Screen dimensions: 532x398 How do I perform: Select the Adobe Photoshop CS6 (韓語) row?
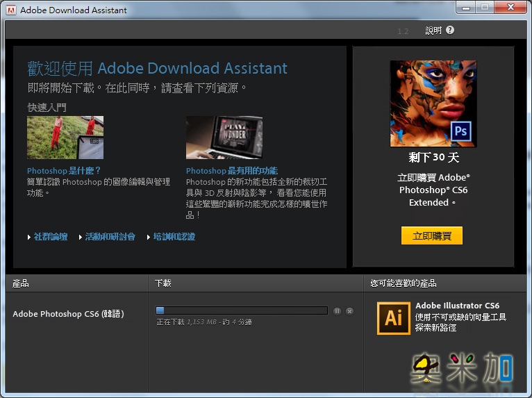coord(68,314)
